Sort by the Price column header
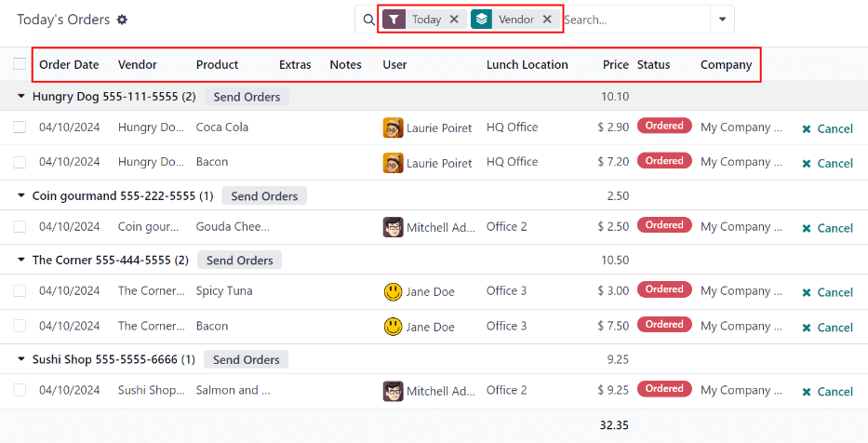The height and width of the screenshot is (443, 868). 615,65
